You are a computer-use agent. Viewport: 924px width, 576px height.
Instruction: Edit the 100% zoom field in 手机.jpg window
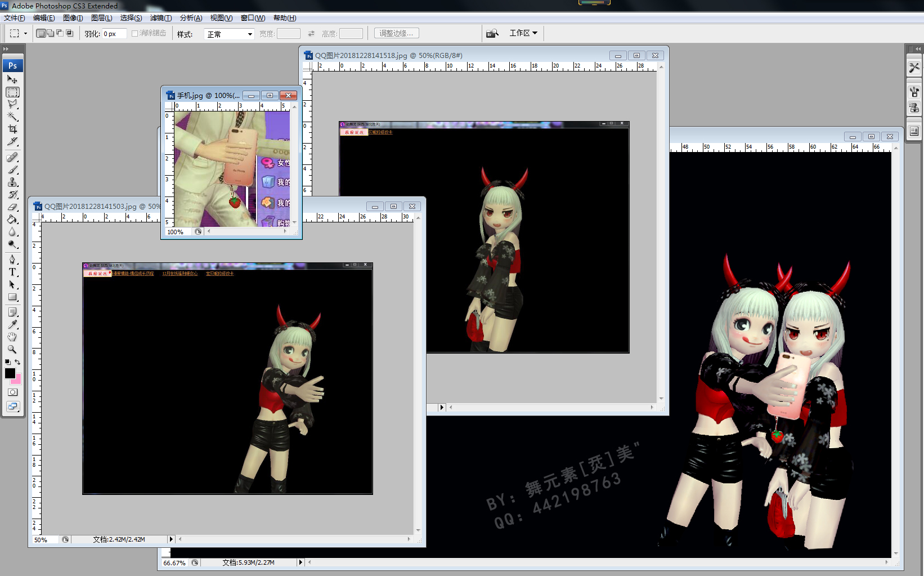coord(179,231)
